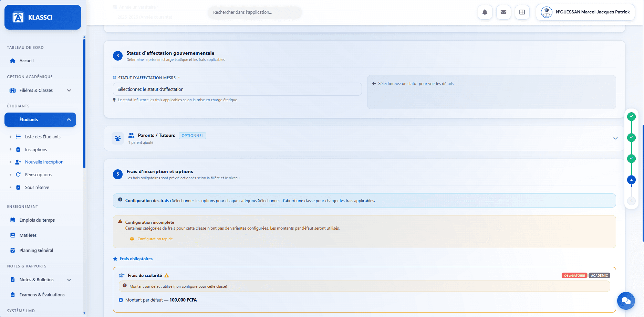Click the user profile avatar
Image resolution: width=644 pixels, height=317 pixels.
547,12
